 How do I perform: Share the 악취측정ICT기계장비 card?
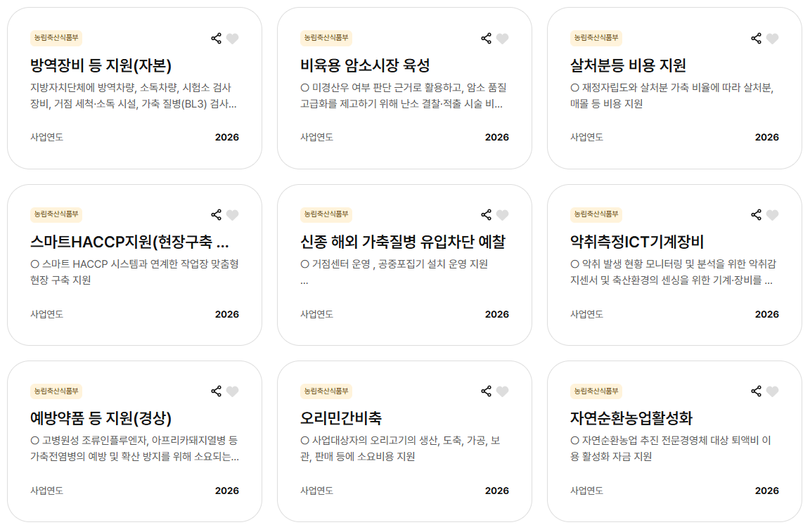click(756, 215)
